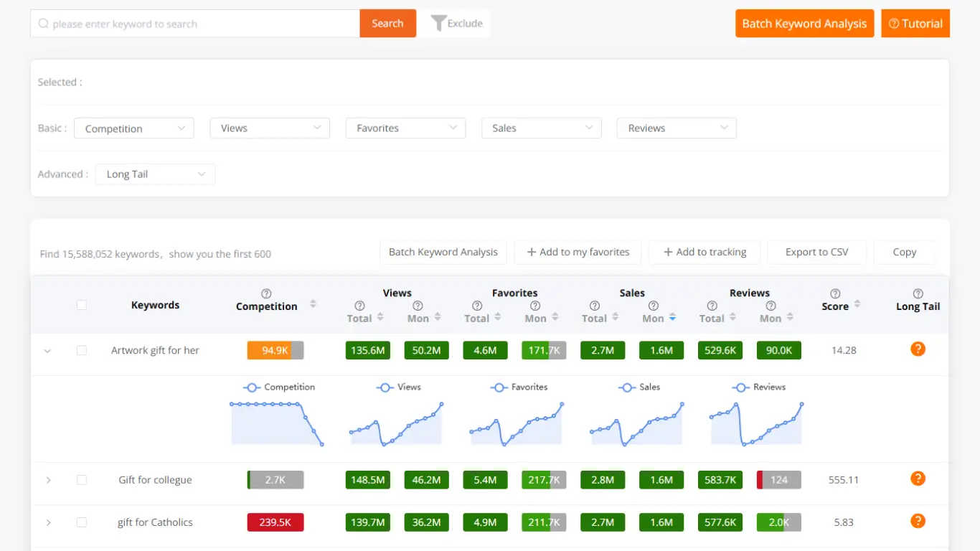Viewport: 980px width, 551px height.
Task: Open the Long Tail column help icon
Action: [x=918, y=293]
